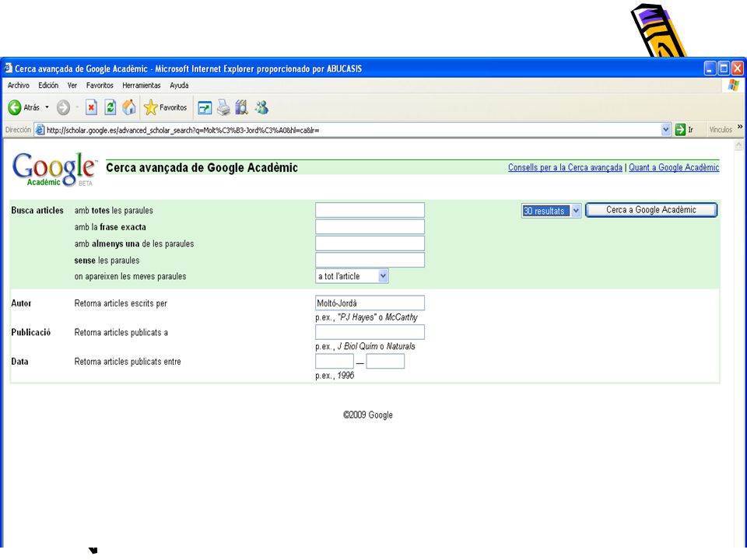Click 'Retorna articles escrits per' text

[x=121, y=303]
